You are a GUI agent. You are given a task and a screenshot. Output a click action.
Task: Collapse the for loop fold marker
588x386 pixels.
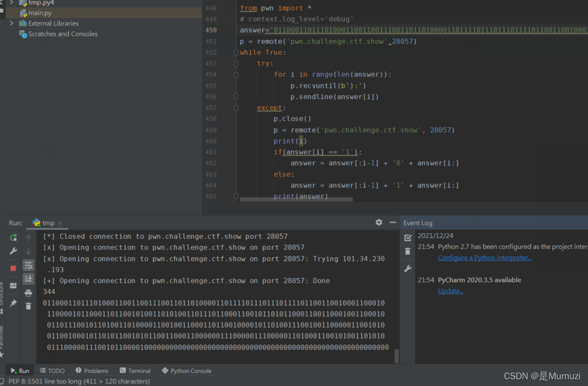tap(236, 75)
